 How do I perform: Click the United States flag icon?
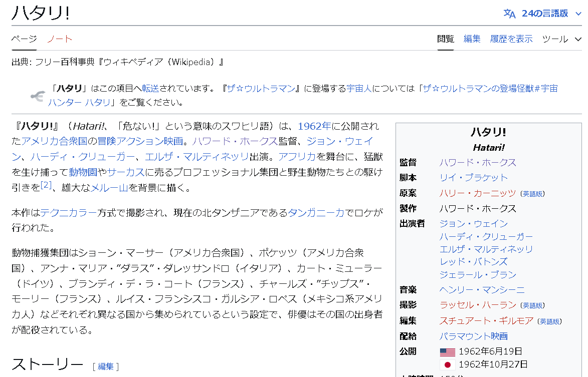(x=447, y=352)
